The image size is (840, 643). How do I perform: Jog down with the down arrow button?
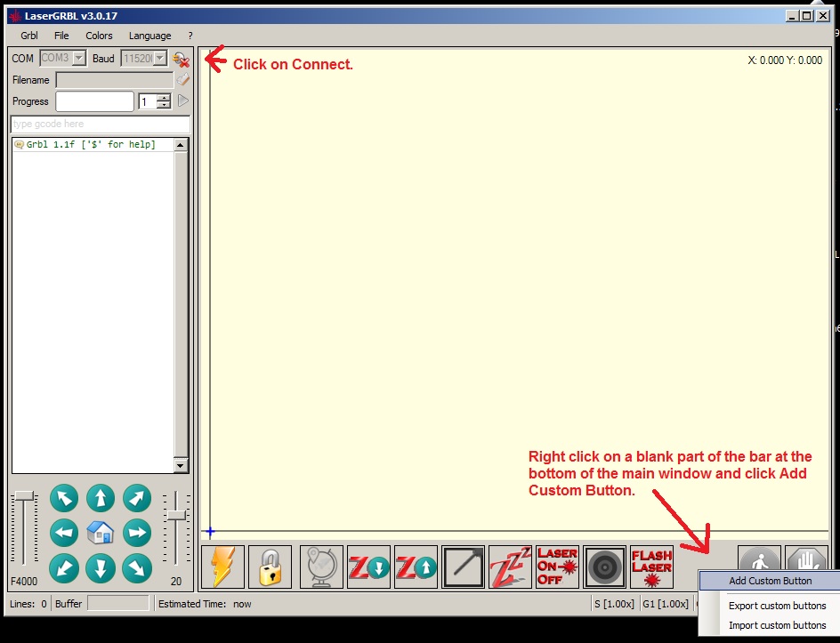101,568
